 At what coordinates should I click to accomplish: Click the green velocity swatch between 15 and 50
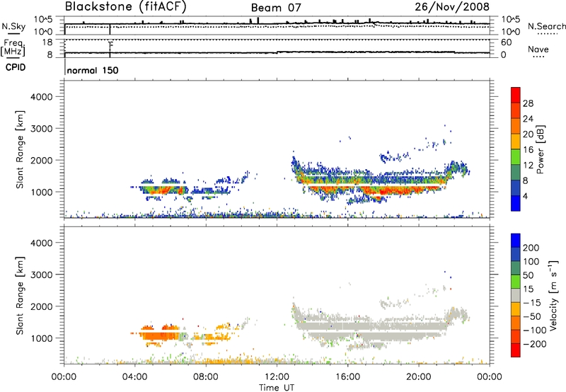[516, 282]
